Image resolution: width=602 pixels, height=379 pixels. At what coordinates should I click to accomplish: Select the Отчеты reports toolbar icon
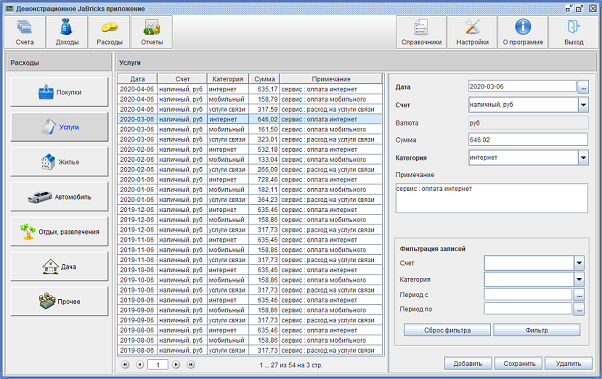click(x=152, y=28)
